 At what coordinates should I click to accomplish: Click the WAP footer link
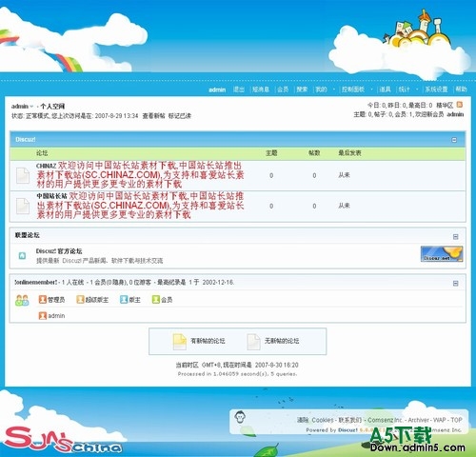[440, 420]
